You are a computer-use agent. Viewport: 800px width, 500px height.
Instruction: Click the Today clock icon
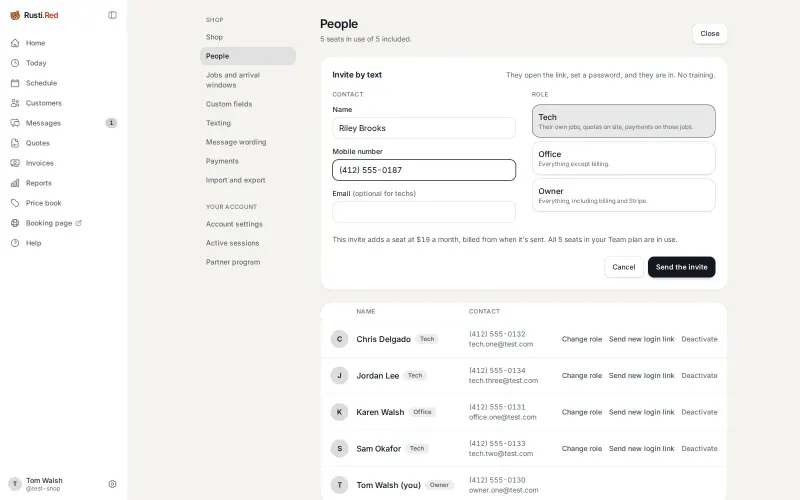15,63
